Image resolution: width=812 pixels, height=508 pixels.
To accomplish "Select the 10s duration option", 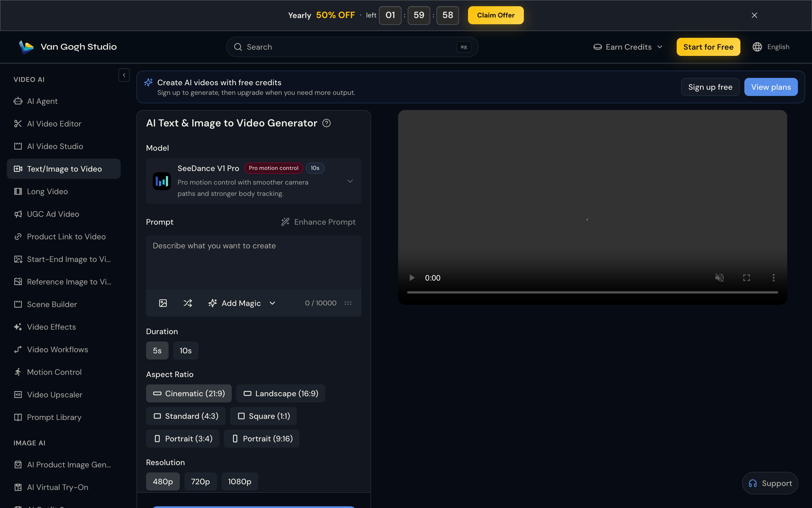I will pos(186,351).
